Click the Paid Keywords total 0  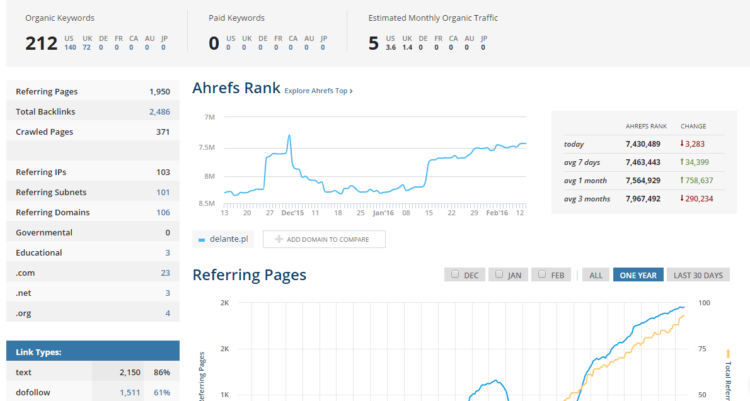point(214,44)
